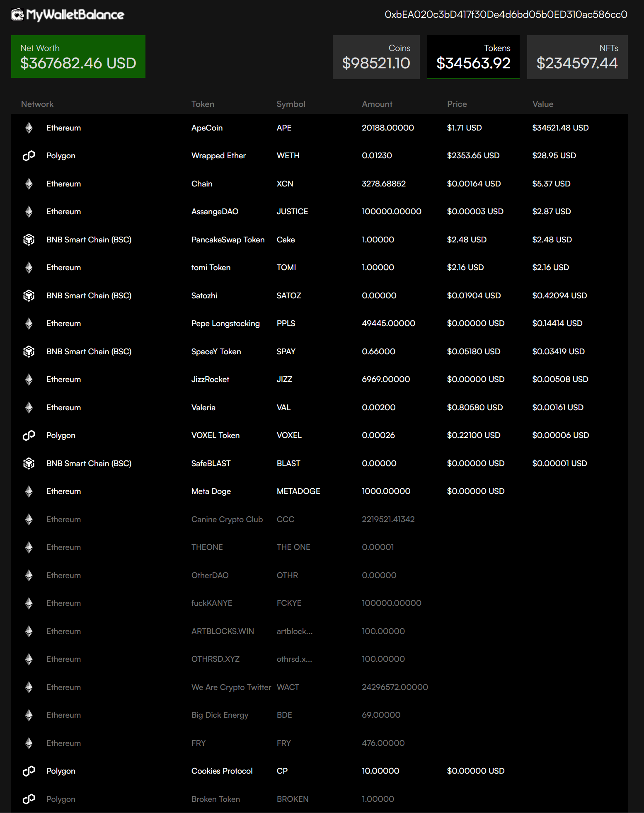Click the Polygon icon in Wrapped Ether row
The width and height of the screenshot is (644, 813).
coord(29,156)
